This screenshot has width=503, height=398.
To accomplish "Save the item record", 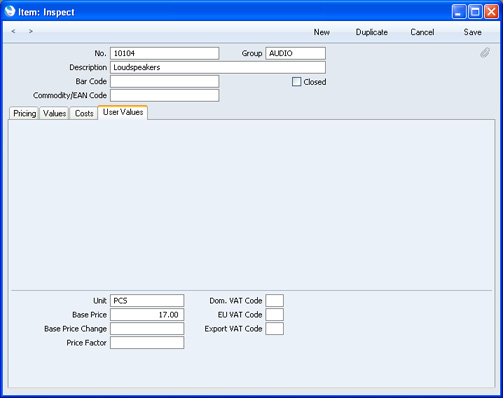I will [472, 32].
